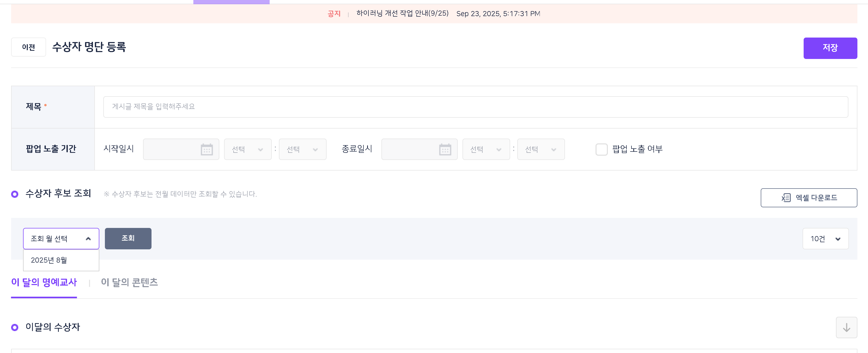Select the 2025년 8월 month option
This screenshot has height=353, width=868.
(49, 260)
